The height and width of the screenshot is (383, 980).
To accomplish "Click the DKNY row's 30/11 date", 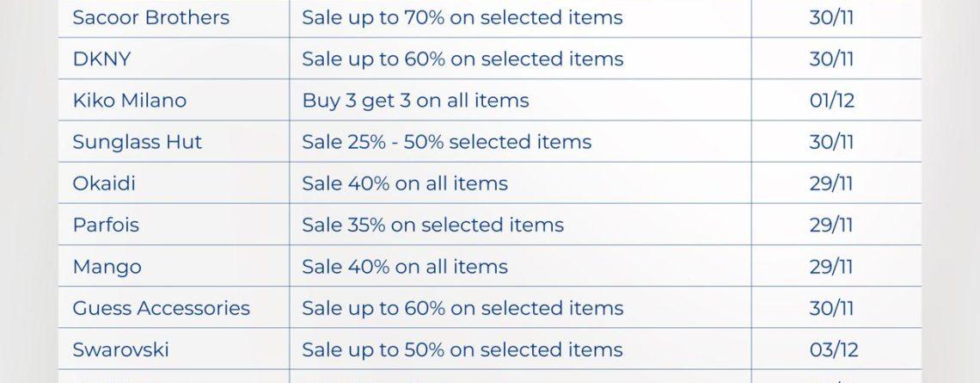I will tap(831, 59).
